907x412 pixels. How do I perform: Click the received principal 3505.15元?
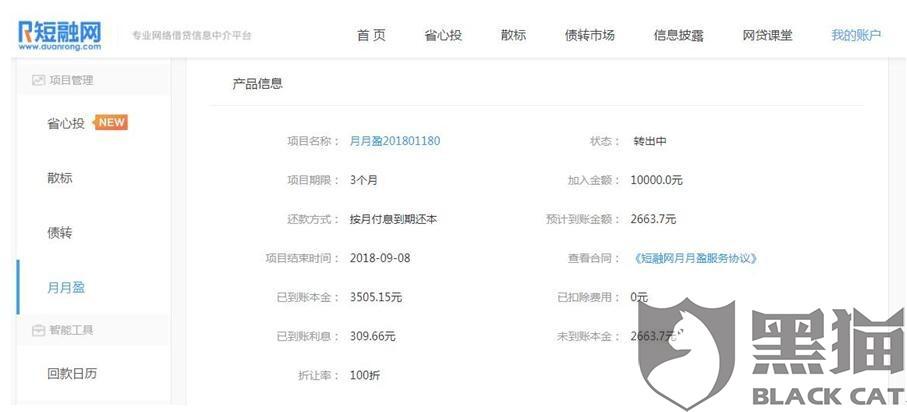376,297
